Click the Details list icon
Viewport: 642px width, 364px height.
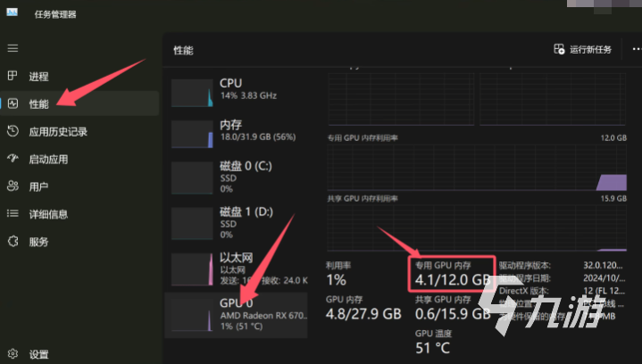pyautogui.click(x=13, y=213)
